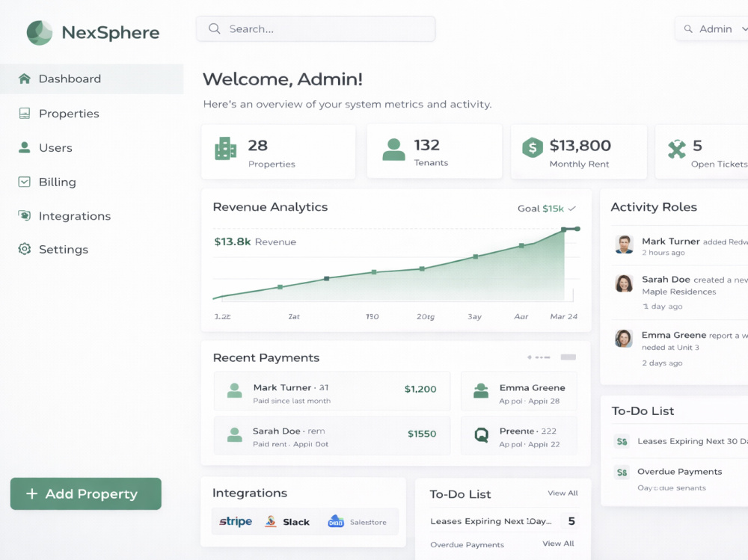Click the Properties sidebar icon

click(25, 113)
